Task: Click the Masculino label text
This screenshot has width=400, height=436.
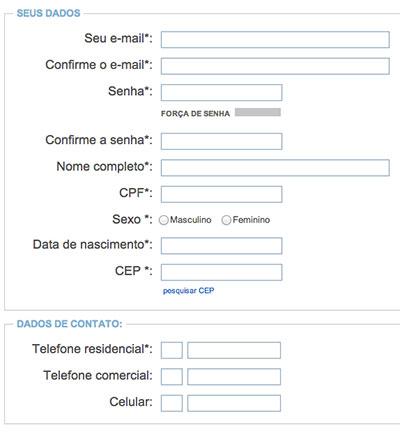Action: coord(191,220)
